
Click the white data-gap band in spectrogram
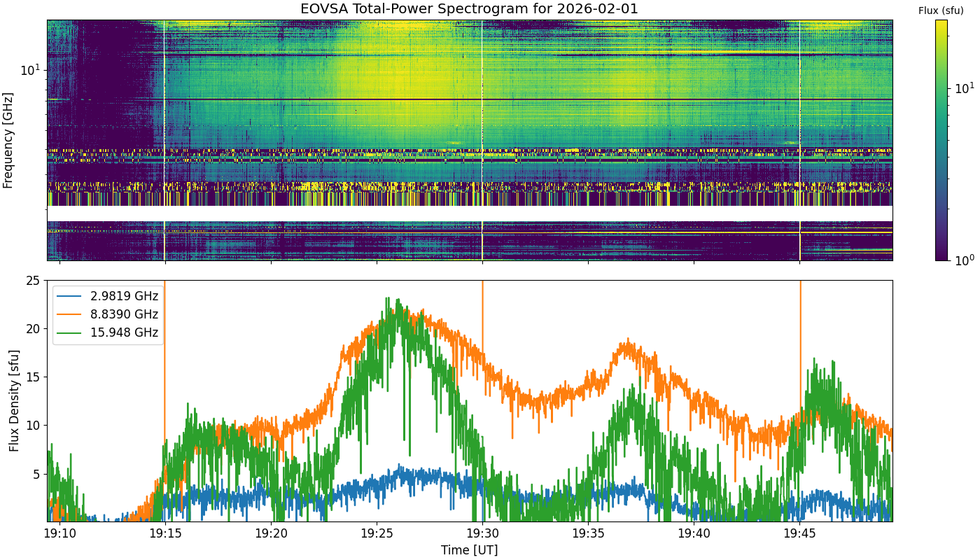(x=469, y=213)
